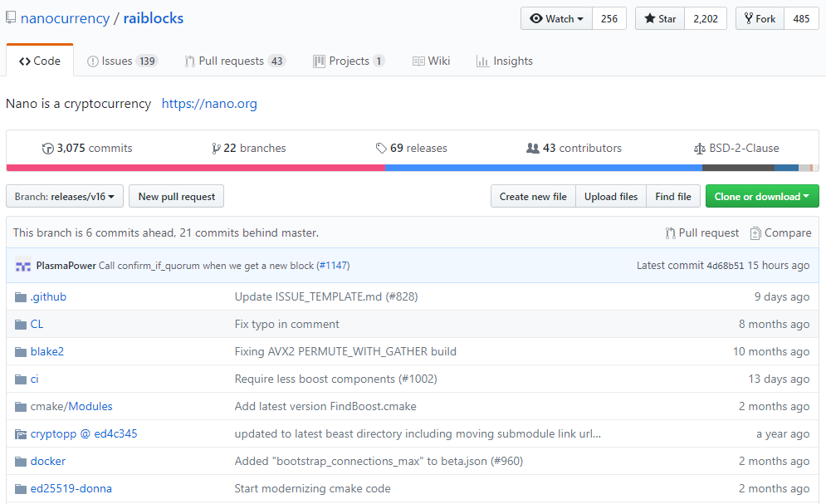The image size is (826, 504).
Task: Click the cmake/Modules folder icon
Action: (x=21, y=407)
